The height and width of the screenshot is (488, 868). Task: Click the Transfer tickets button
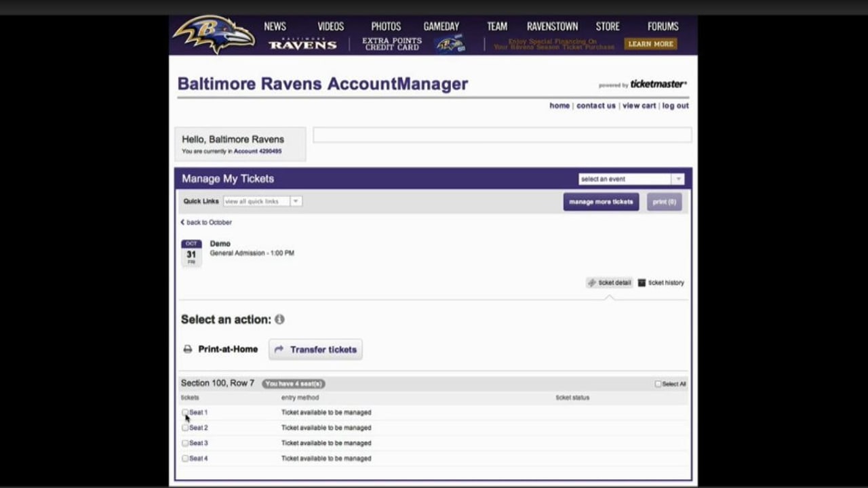(316, 350)
